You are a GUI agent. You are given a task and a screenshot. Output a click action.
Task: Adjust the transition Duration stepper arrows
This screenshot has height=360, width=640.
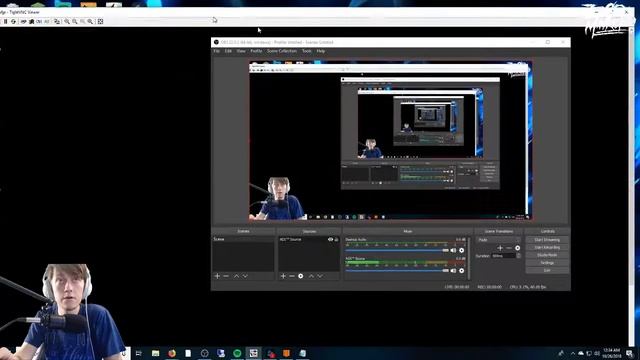point(518,256)
